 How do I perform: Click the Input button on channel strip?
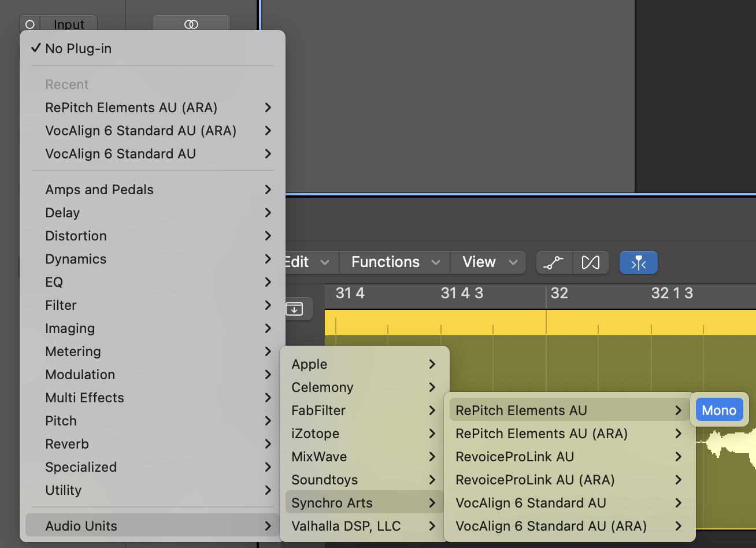pos(69,24)
